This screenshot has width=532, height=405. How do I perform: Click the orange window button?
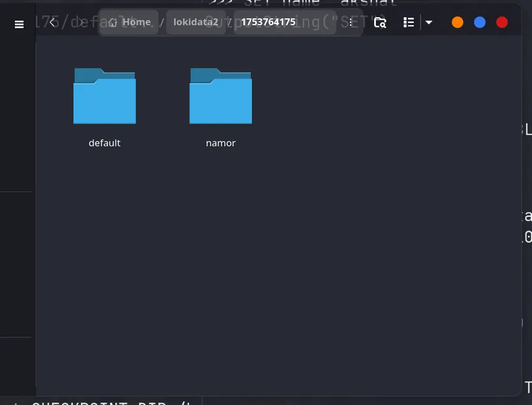coord(457,22)
